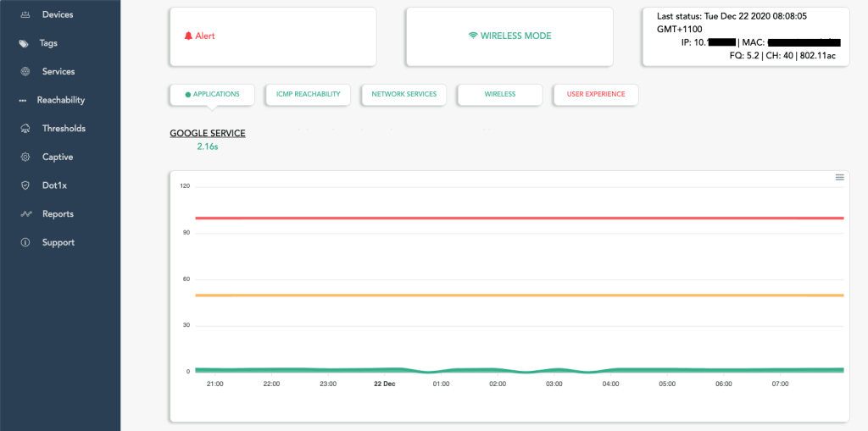Select the Applications tab
The image size is (868, 431).
[x=212, y=94]
